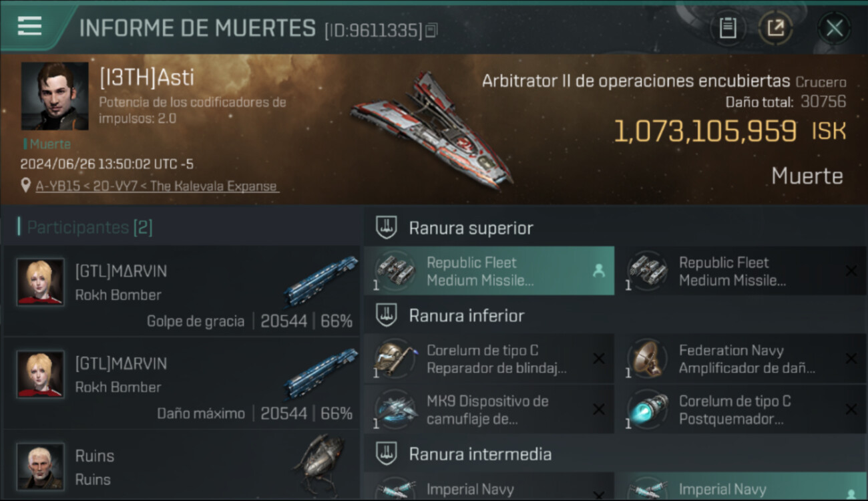This screenshot has height=501, width=868.
Task: Click the share export icon
Action: 775,28
